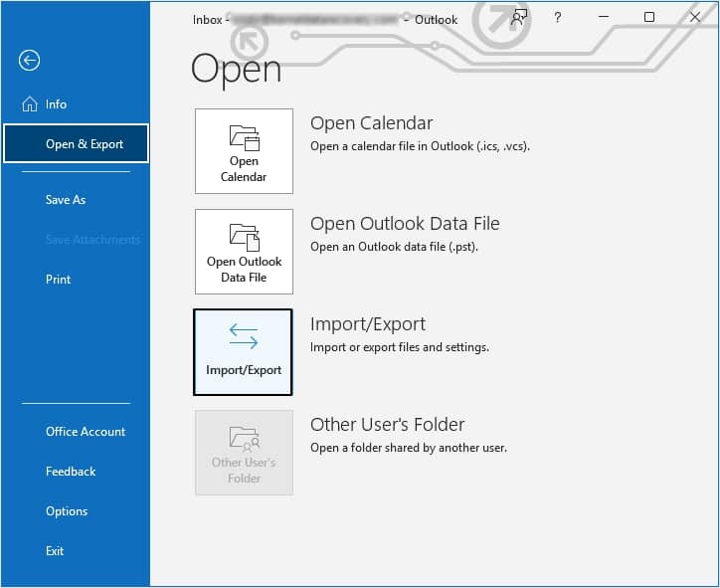Open Help question mark icon
This screenshot has width=720, height=588.
click(558, 18)
